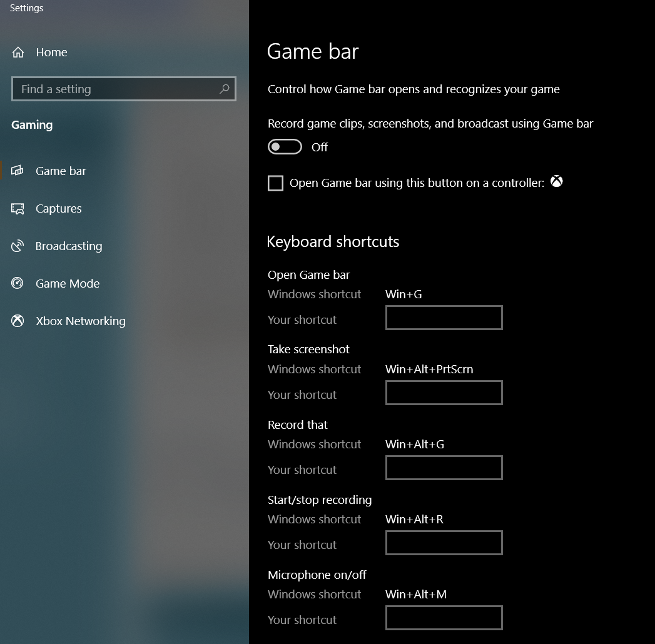Click the Take screenshot label

click(308, 350)
